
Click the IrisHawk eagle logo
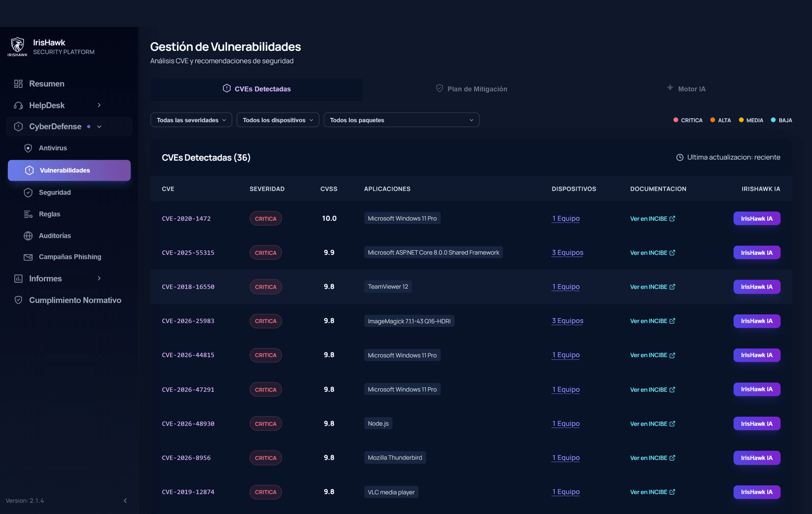pyautogui.click(x=17, y=46)
